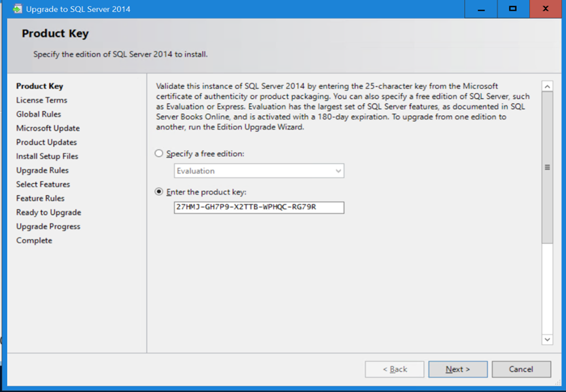Go to the Product Key step
The image size is (566, 392).
coord(40,86)
